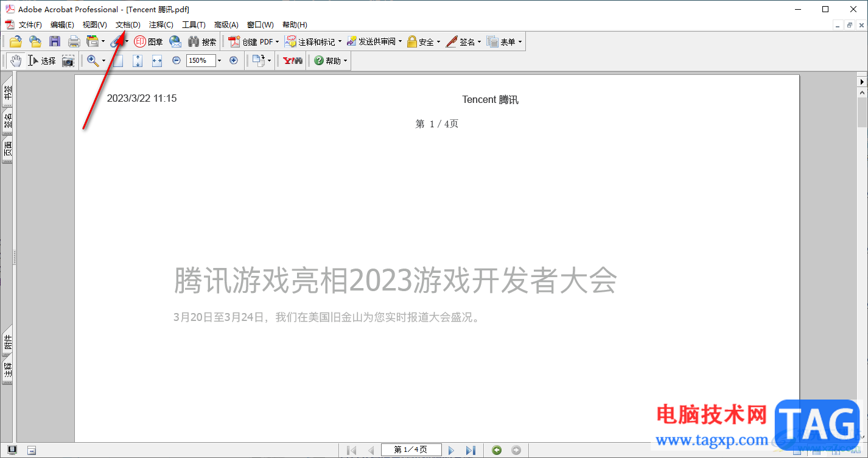
Task: Click the open web page icon
Action: (x=35, y=41)
